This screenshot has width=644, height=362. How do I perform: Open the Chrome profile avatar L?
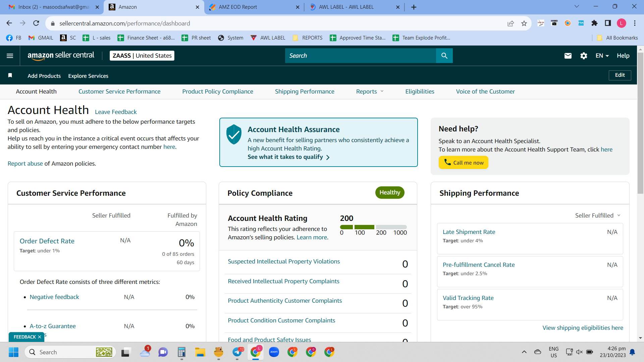pyautogui.click(x=621, y=23)
